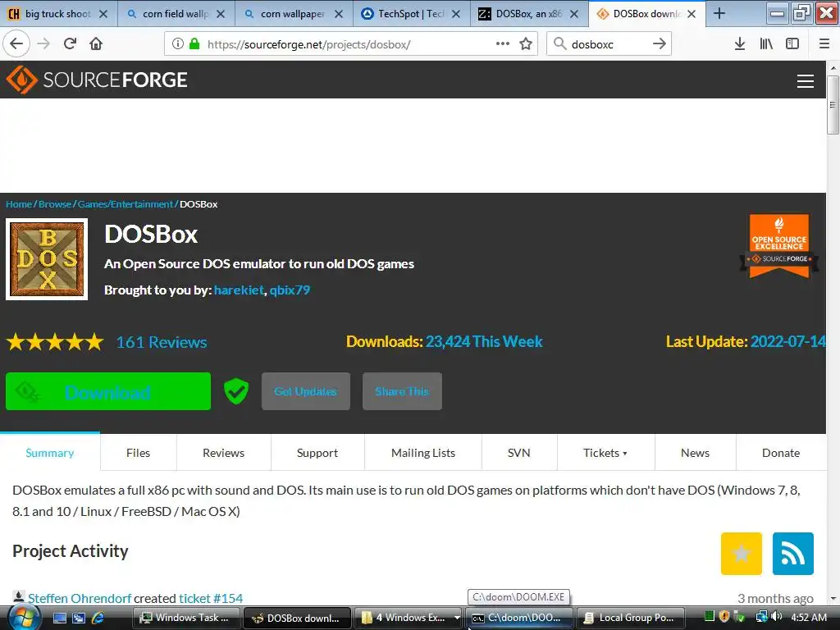Show site information for sourceforge.net
This screenshot has height=630, width=840.
point(178,44)
